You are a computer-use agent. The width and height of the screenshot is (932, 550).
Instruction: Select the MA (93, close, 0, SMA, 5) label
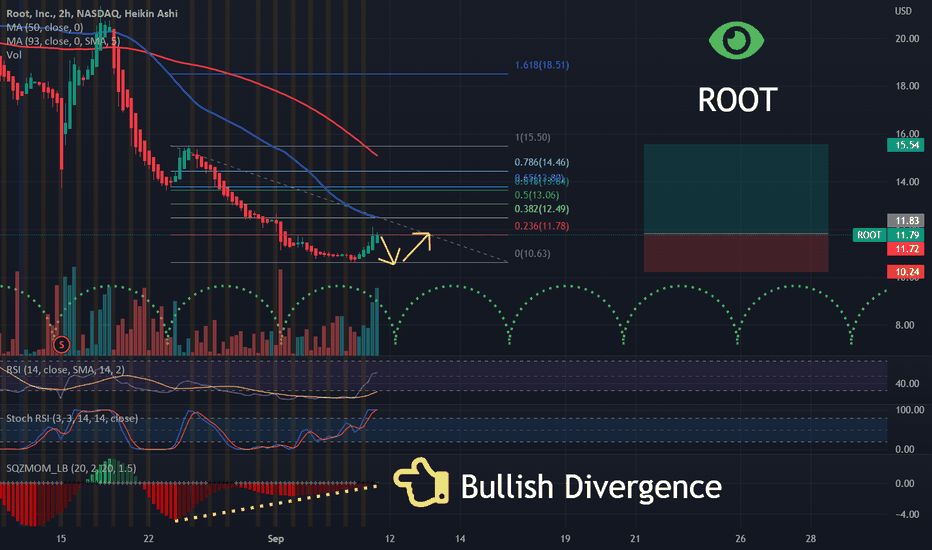63,41
